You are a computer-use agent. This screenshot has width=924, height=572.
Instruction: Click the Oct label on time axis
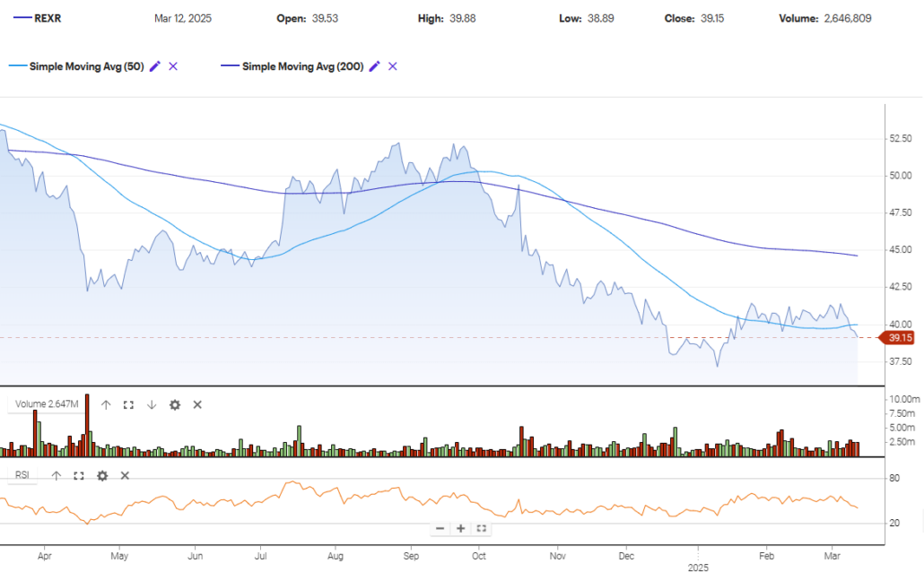(x=479, y=556)
